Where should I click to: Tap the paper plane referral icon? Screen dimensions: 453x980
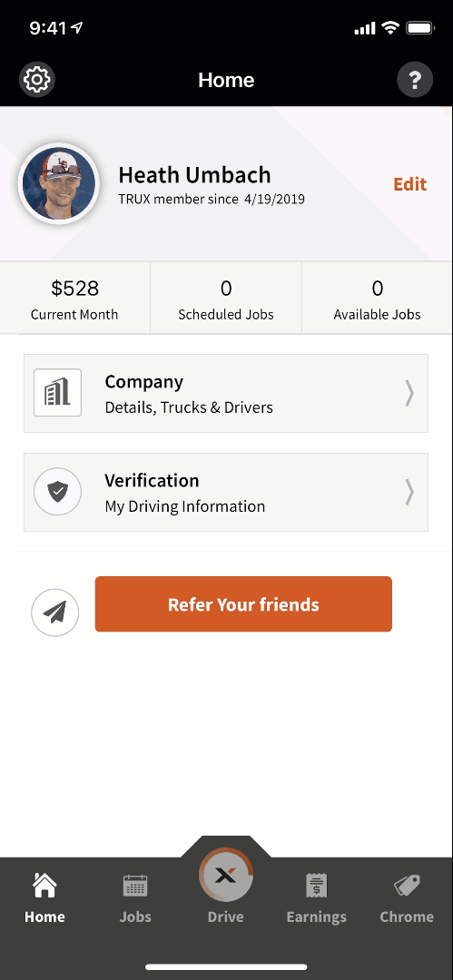[55, 612]
